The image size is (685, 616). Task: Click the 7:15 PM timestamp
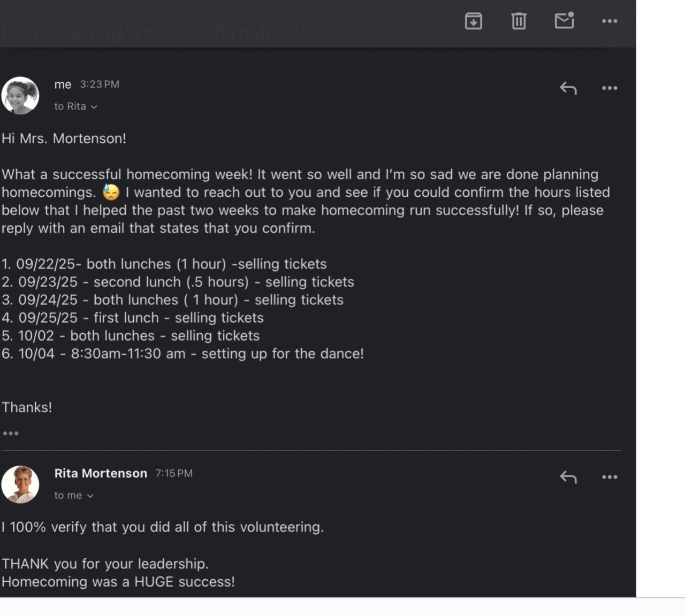click(x=174, y=473)
